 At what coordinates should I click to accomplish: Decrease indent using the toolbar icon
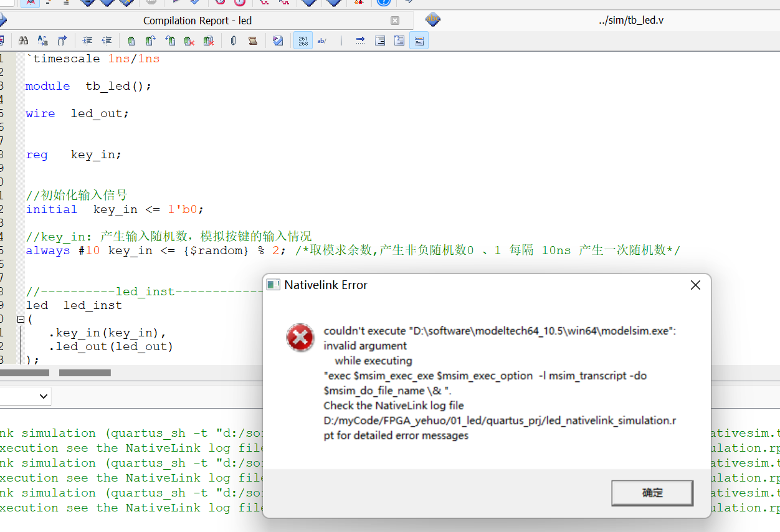click(x=107, y=40)
